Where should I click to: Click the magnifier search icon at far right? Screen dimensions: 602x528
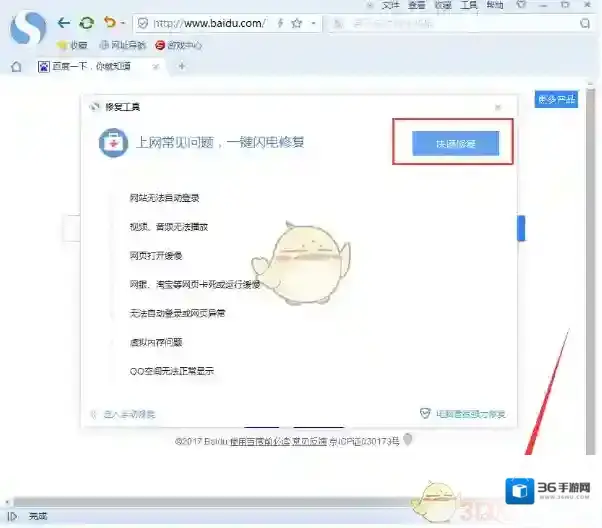click(x=585, y=23)
